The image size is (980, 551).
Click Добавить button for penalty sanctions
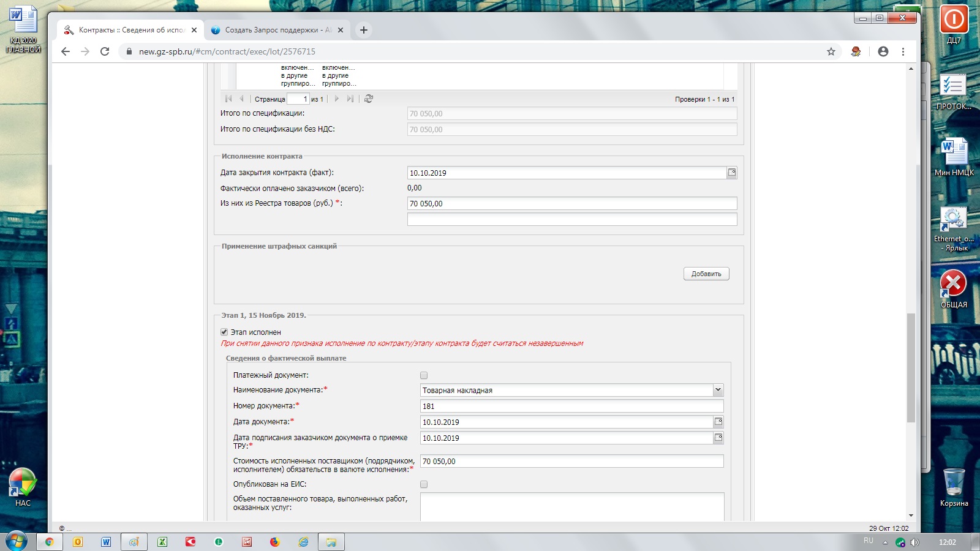click(706, 274)
